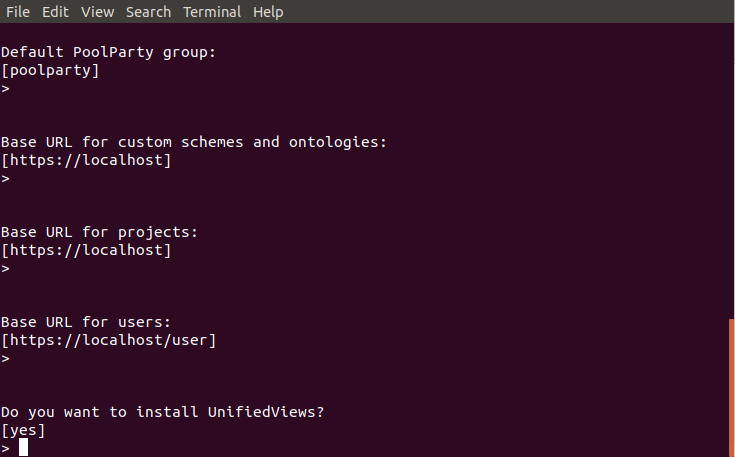Image resolution: width=735 pixels, height=457 pixels.
Task: Open the Search menu
Action: [148, 12]
